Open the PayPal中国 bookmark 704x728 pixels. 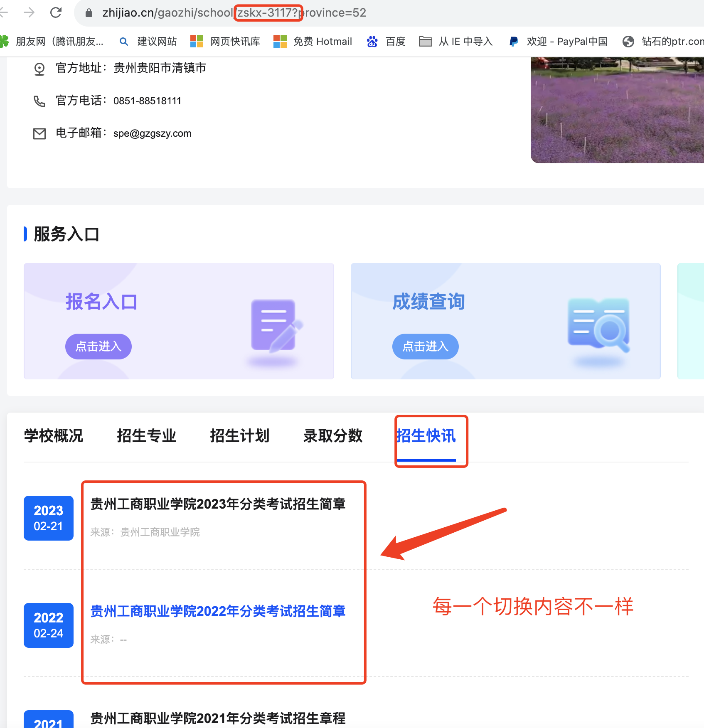coord(558,41)
